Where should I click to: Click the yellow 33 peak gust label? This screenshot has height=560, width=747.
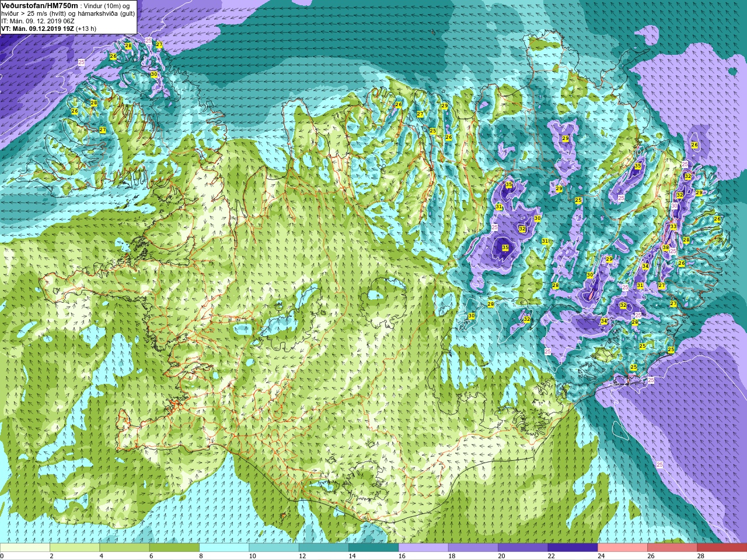[673, 226]
